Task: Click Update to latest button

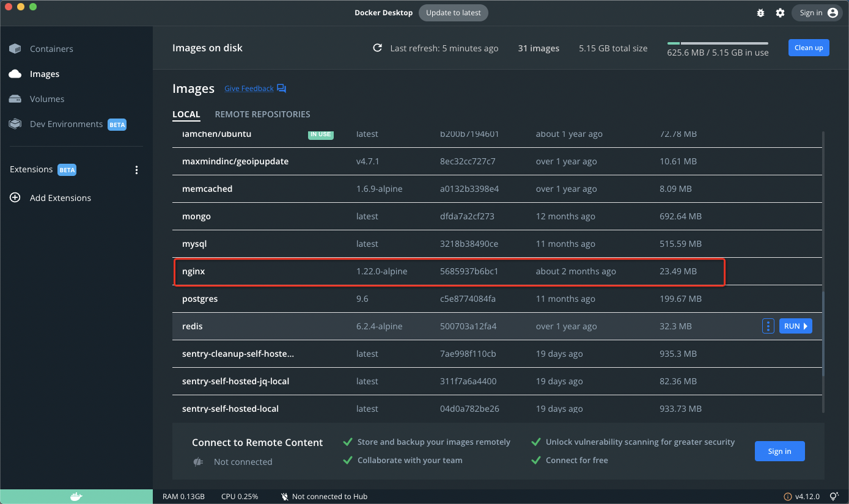Action: [454, 13]
